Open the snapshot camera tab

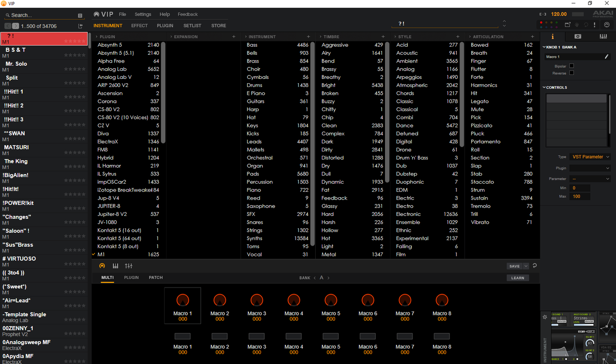click(x=577, y=37)
